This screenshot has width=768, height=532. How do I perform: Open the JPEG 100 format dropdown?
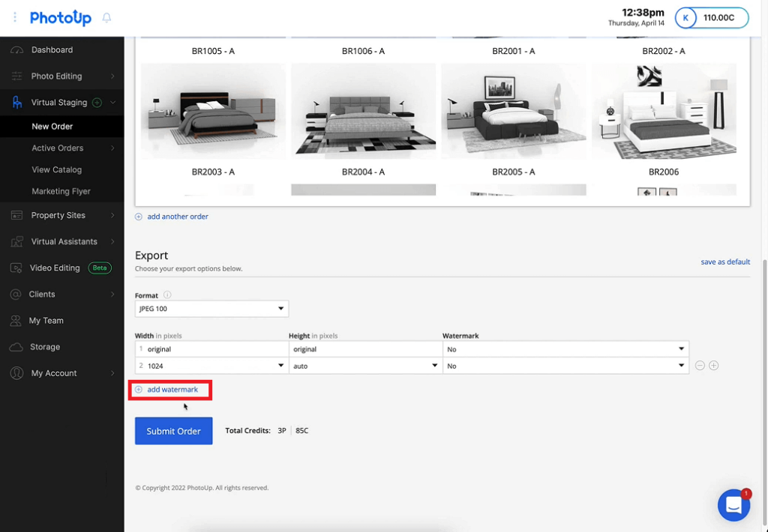pyautogui.click(x=211, y=309)
